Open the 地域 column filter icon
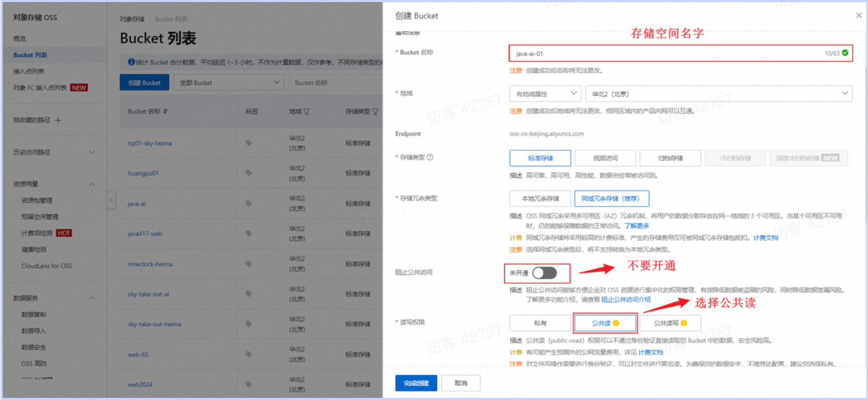This screenshot has width=868, height=400. 306,112
